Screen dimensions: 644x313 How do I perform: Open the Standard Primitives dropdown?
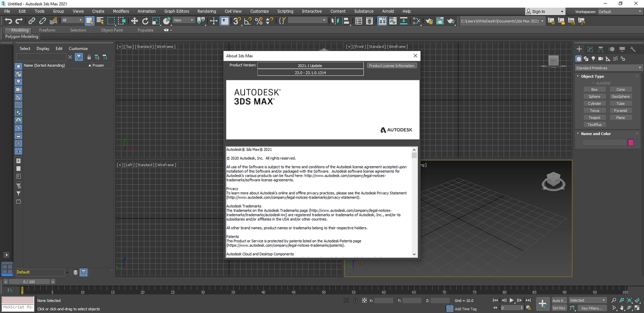609,68
